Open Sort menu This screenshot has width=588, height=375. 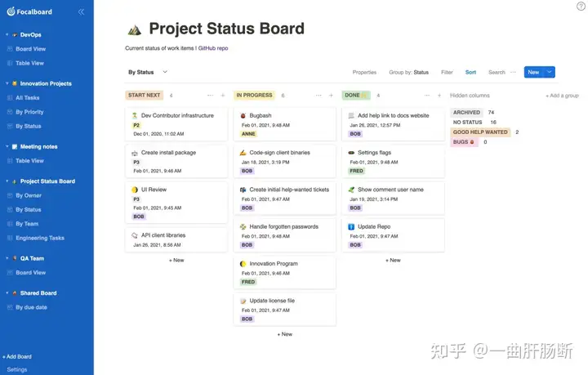tap(470, 72)
